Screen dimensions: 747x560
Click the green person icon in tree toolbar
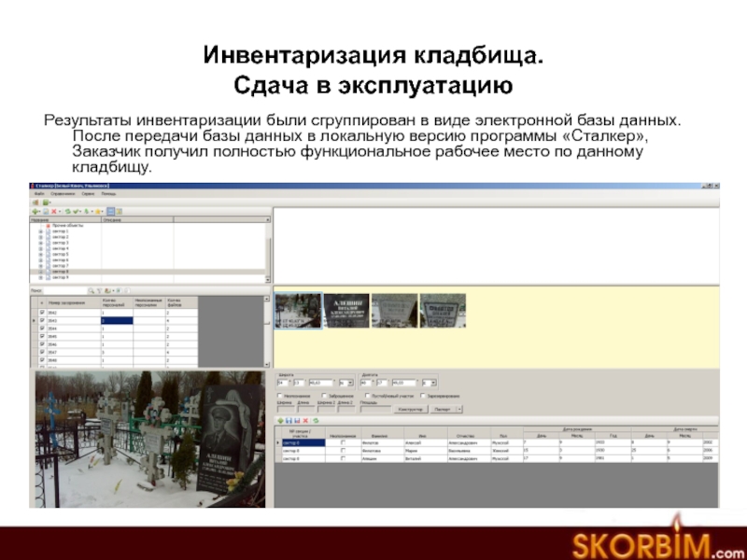87,212
